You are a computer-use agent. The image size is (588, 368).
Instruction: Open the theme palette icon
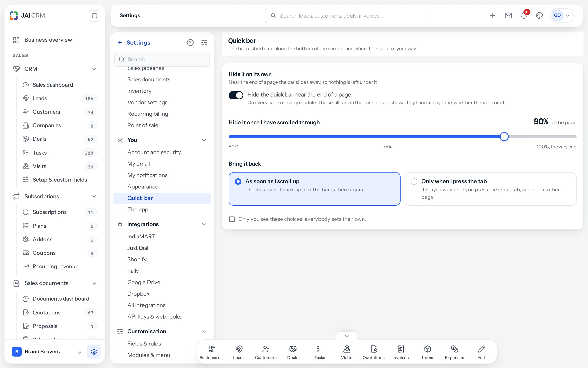539,16
